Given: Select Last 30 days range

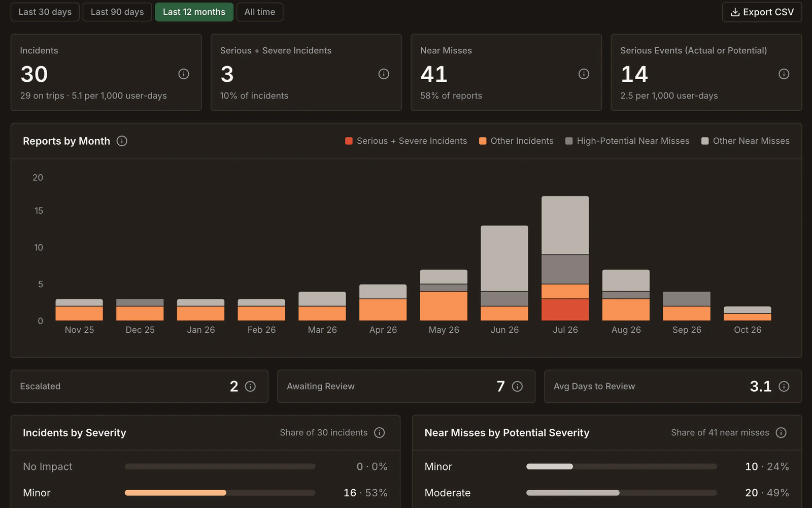Looking at the screenshot, I should point(45,12).
